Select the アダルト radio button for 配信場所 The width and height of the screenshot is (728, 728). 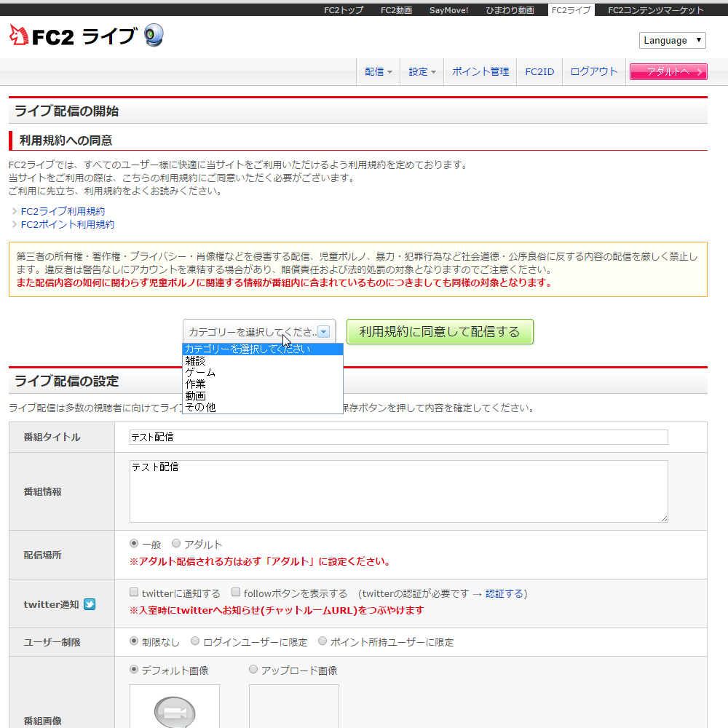175,543
